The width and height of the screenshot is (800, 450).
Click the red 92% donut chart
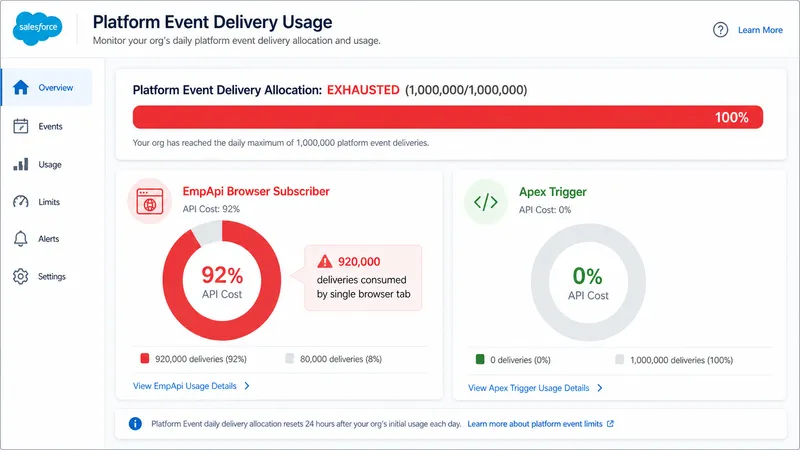coord(221,280)
